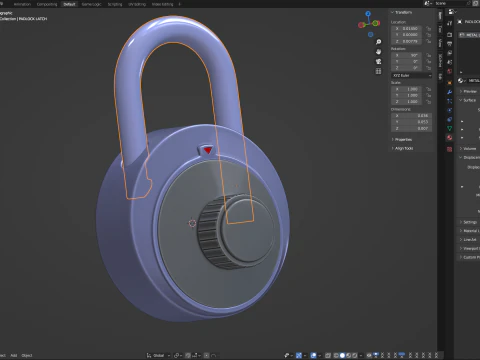Lock the Scale X value
This screenshot has height=360, width=480.
429,89
